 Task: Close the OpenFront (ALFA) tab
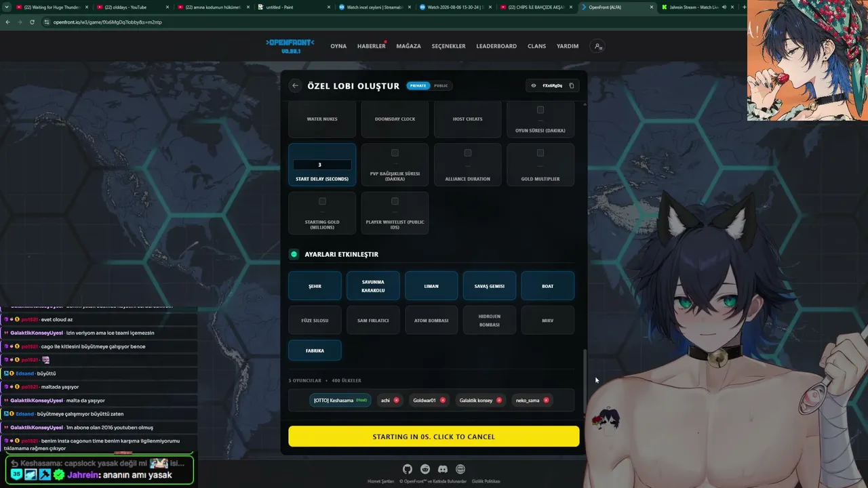[652, 7]
